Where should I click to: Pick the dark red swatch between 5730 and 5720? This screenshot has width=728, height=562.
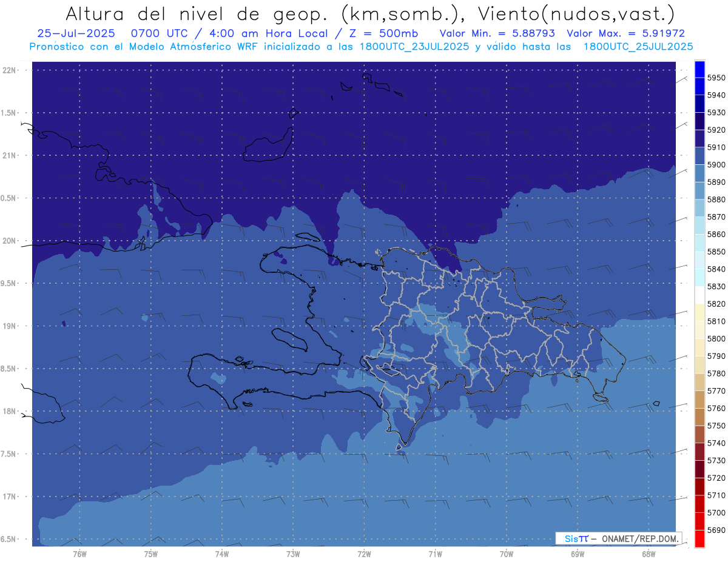[x=699, y=469]
